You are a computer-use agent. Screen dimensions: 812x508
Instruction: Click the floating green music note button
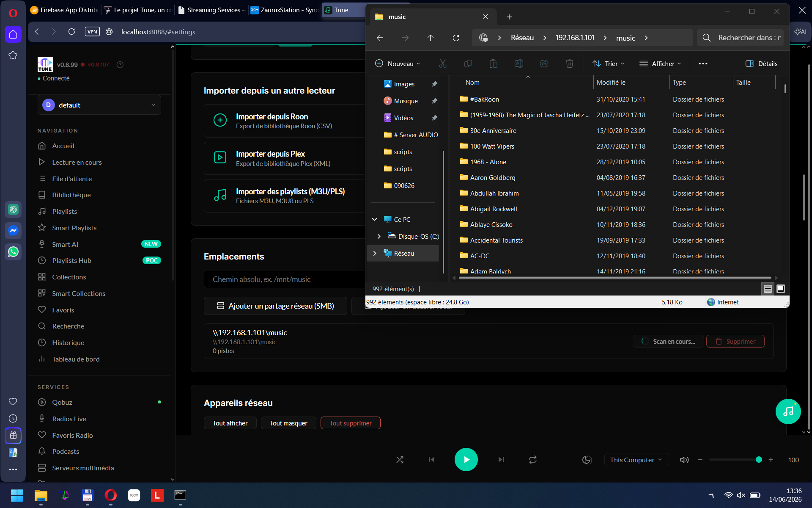click(788, 411)
